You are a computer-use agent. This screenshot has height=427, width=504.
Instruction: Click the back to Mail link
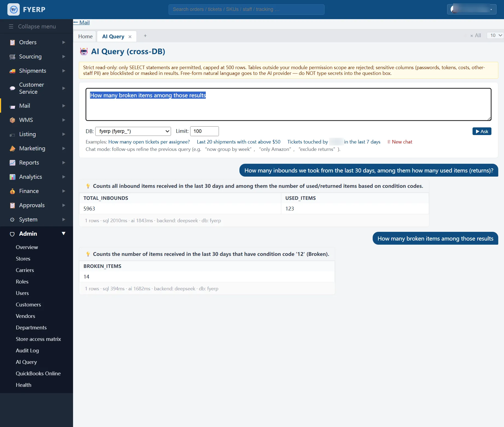pos(81,22)
